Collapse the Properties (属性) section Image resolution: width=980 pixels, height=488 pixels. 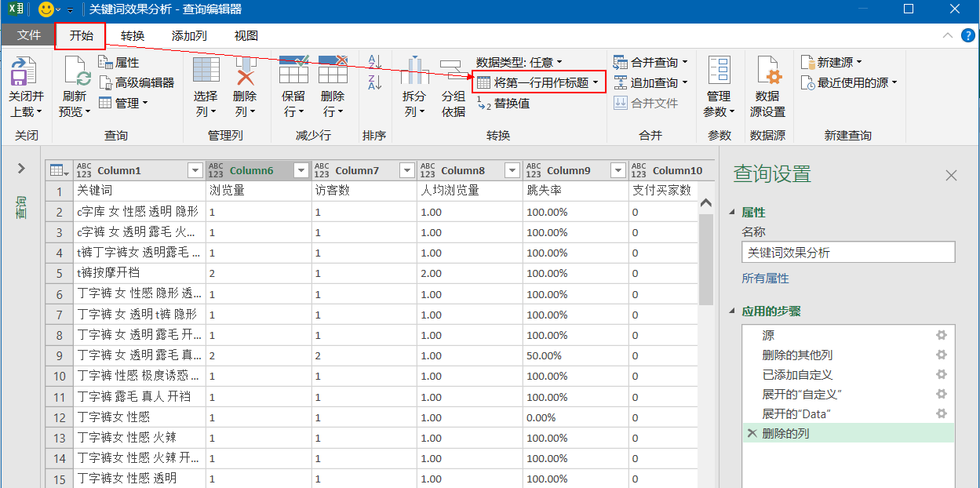[x=733, y=213]
